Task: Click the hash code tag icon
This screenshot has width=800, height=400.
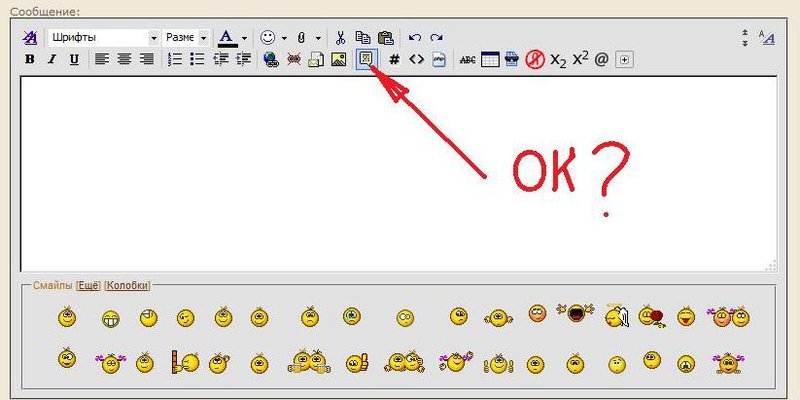Action: tap(394, 59)
